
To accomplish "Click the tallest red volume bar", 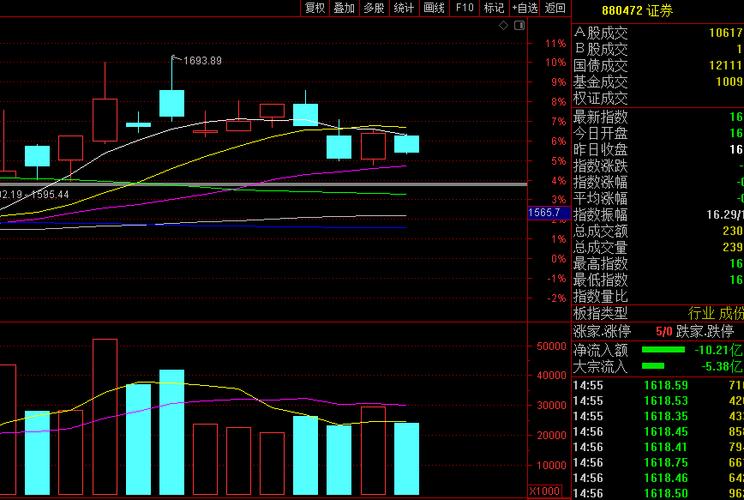I will coord(105,416).
